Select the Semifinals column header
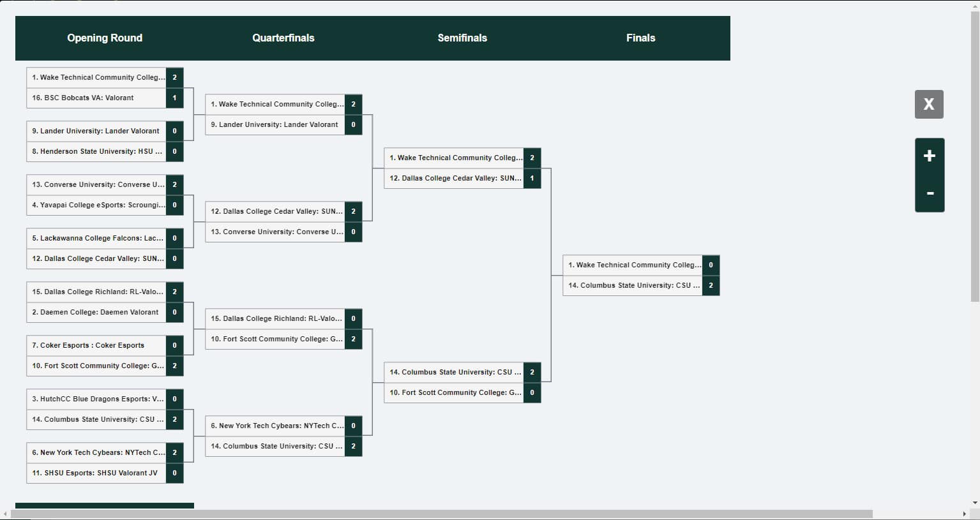Viewport: 980px width, 520px height. tap(462, 38)
